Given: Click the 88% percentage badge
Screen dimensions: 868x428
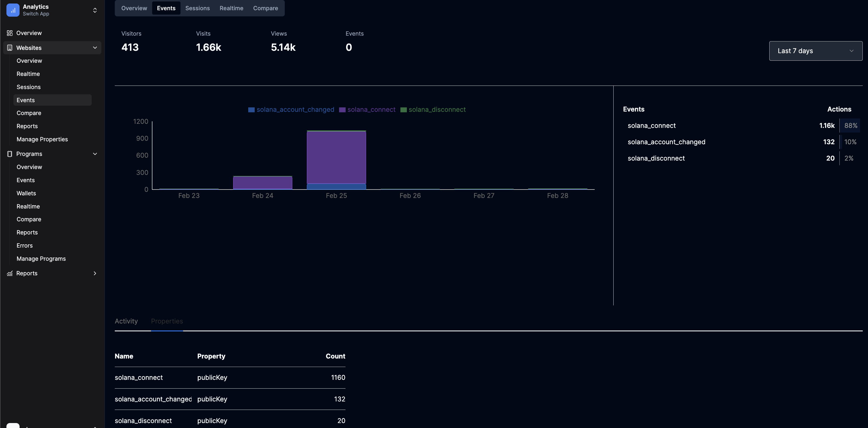Looking at the screenshot, I should pos(850,126).
